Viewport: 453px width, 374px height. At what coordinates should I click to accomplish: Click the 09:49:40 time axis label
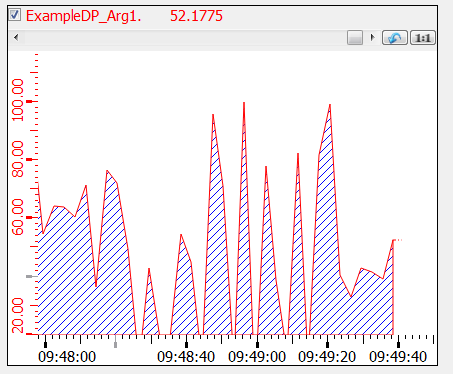[x=398, y=357]
